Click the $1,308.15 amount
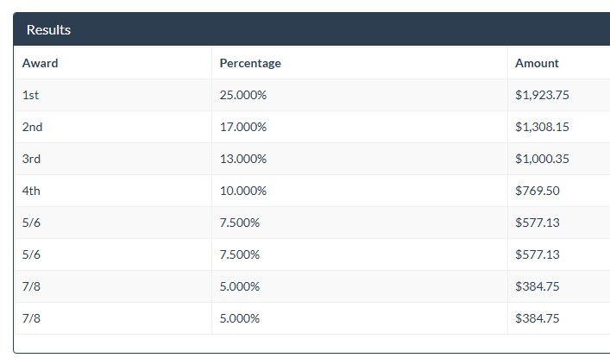 point(542,127)
